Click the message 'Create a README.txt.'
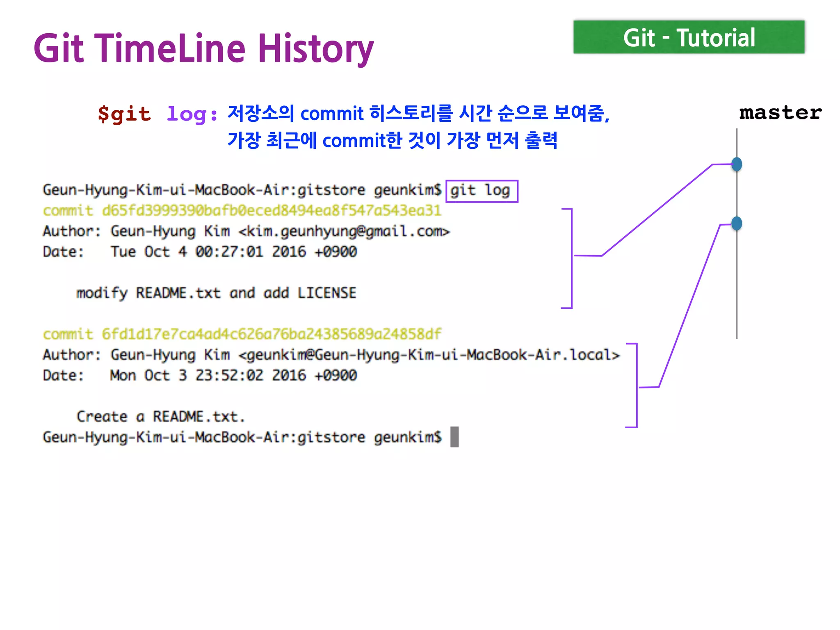This screenshot has width=840, height=630. point(161,417)
